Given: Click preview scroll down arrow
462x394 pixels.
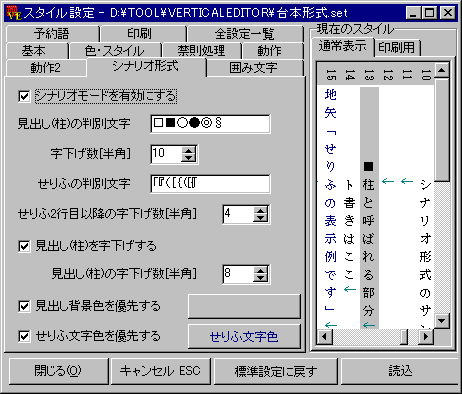Looking at the screenshot, I should coord(442,321).
